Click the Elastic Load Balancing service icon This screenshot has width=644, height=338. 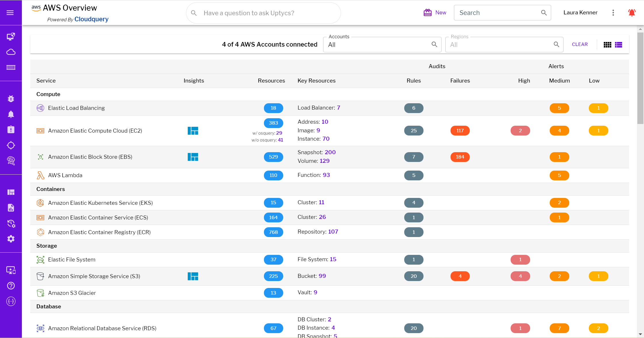[41, 107]
